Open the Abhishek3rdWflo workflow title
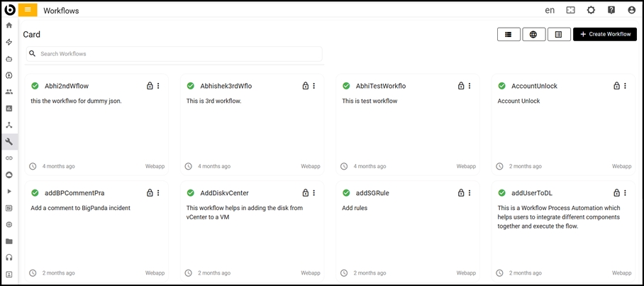 coord(226,87)
